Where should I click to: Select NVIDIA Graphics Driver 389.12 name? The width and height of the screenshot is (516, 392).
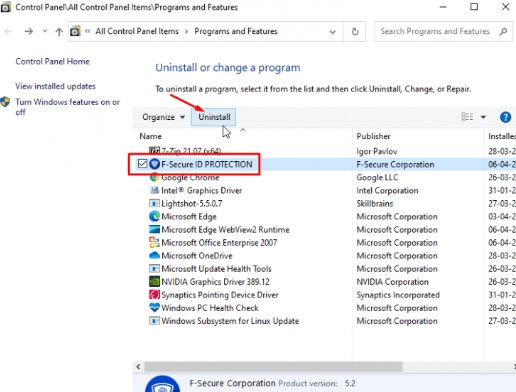tap(215, 282)
